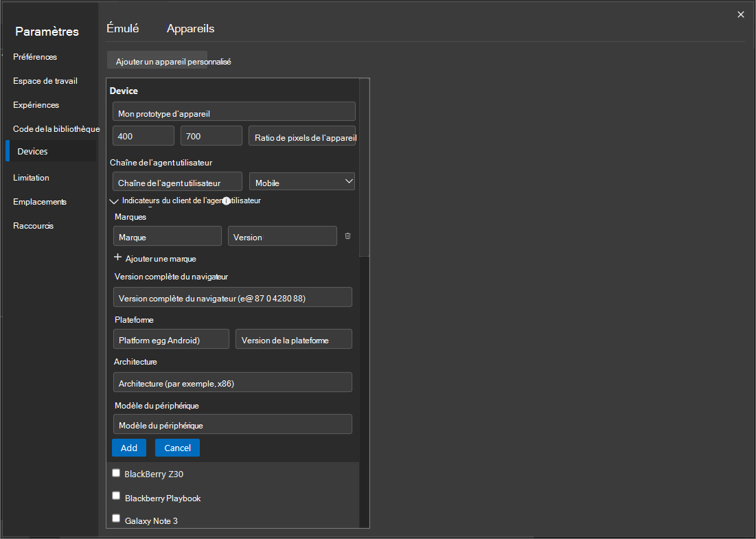The image size is (756, 539).
Task: Open the Limitation settings page
Action: pyautogui.click(x=31, y=178)
